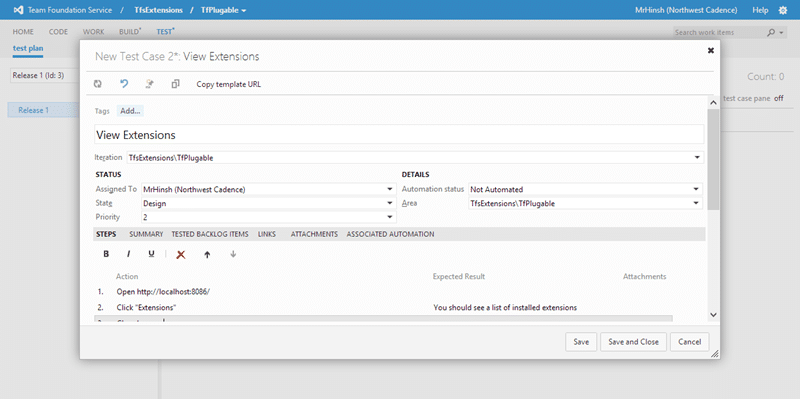800x399 pixels.
Task: Open the ASSOCIATED AUTOMATION tab
Action: [x=390, y=234]
